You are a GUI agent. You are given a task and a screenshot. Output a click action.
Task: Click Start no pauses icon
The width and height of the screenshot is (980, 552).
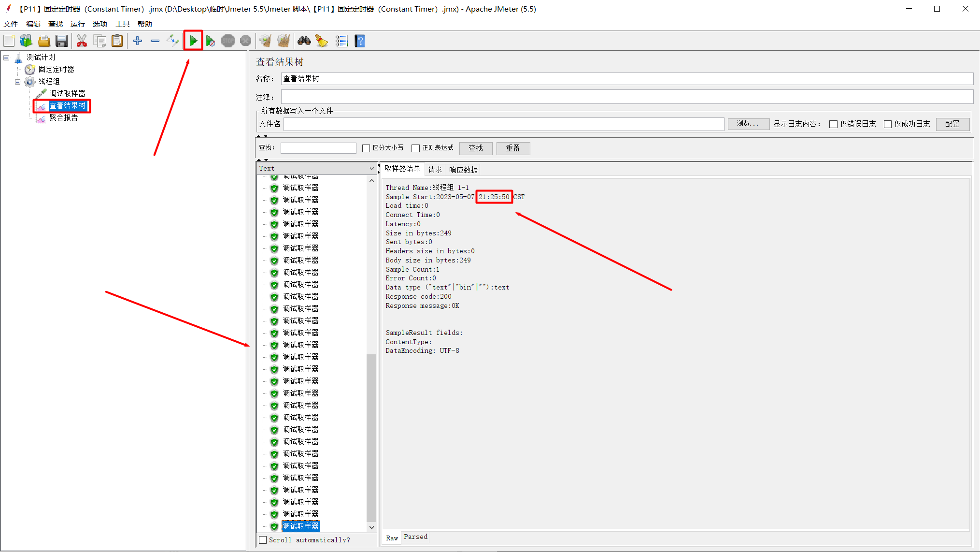pos(210,41)
